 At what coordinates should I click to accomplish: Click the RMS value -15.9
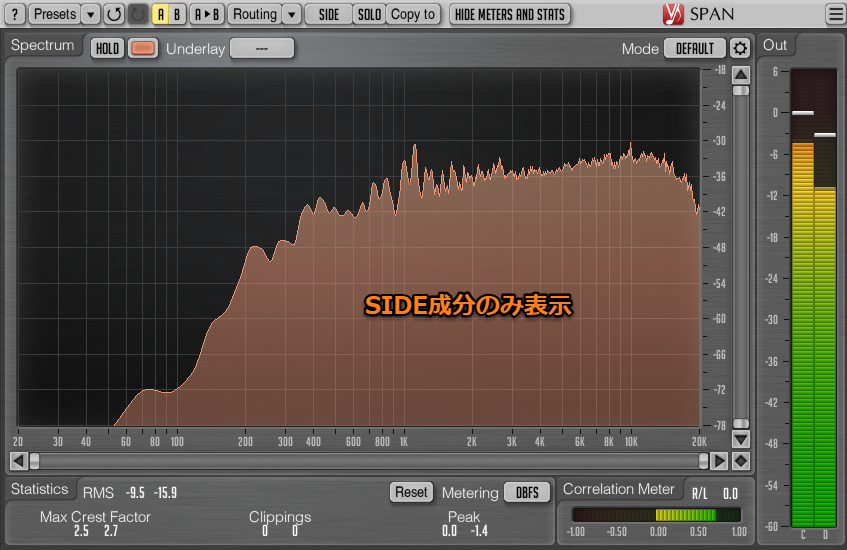coord(165,493)
